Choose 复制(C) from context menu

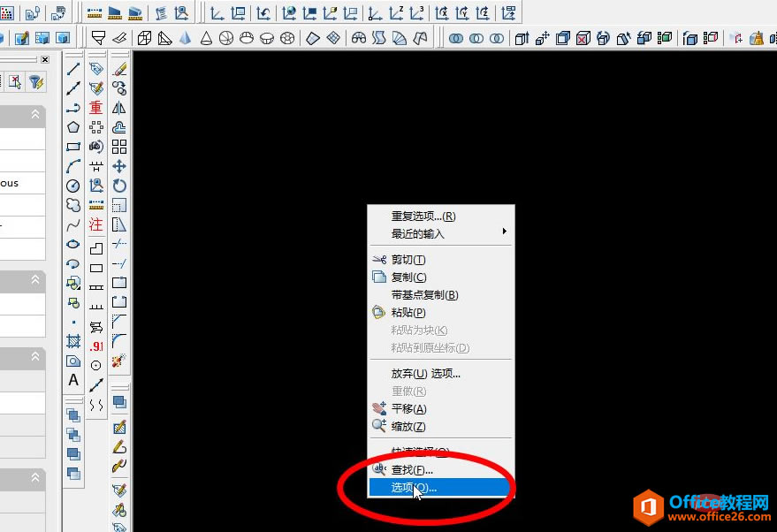[440, 277]
